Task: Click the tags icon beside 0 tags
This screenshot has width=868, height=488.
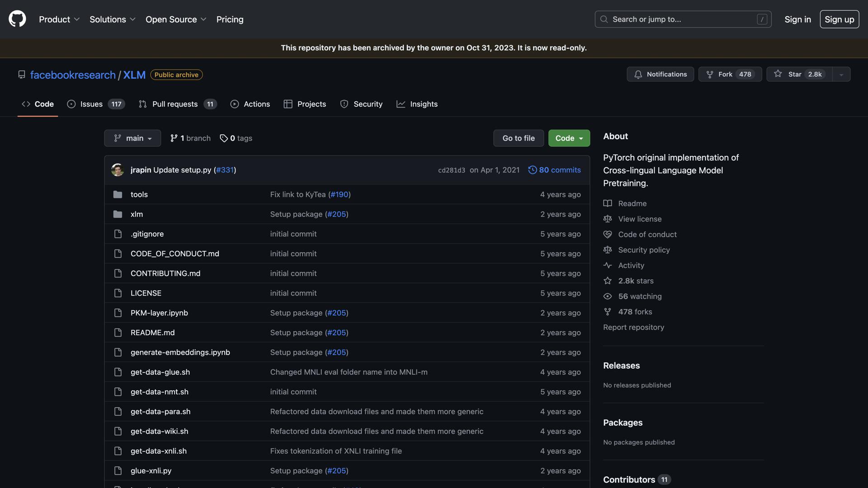Action: coord(223,138)
